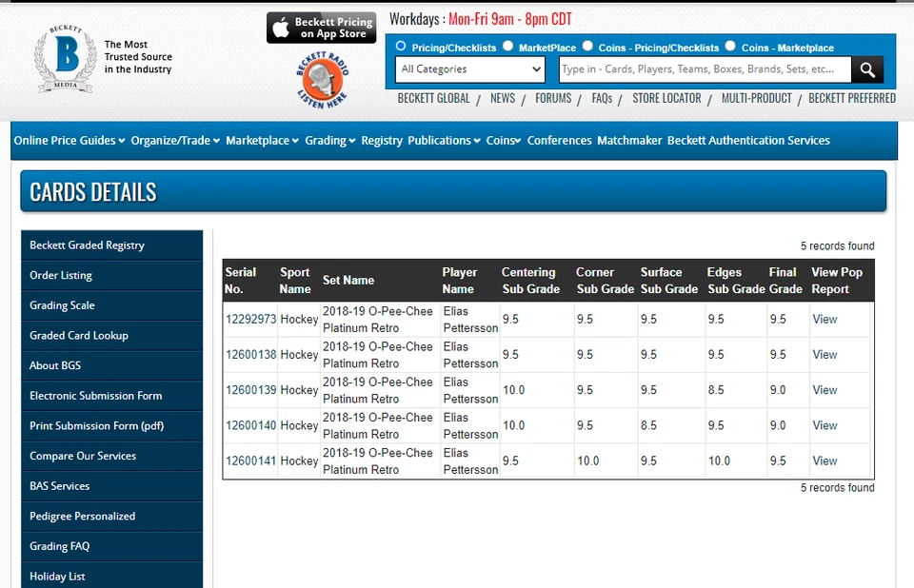Viewport: 914px width, 588px height.
Task: Click the Player Name column header
Action: point(459,281)
